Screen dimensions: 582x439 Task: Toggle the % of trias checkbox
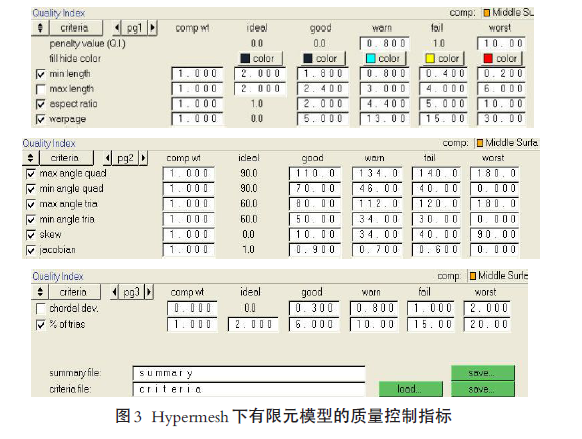[40, 325]
